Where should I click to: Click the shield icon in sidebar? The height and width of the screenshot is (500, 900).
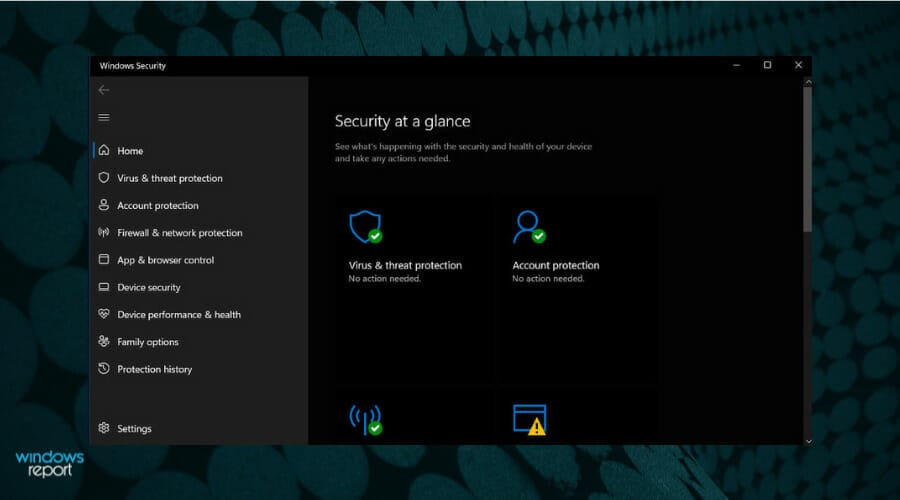[104, 178]
